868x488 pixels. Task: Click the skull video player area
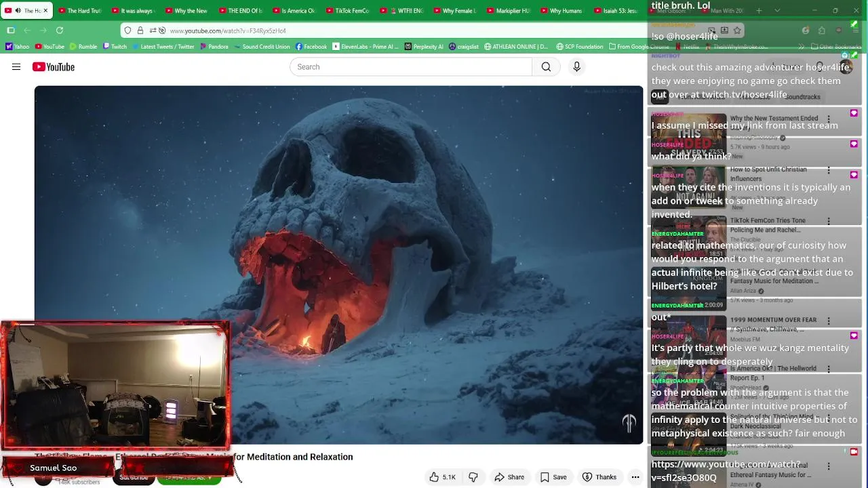[x=339, y=264]
